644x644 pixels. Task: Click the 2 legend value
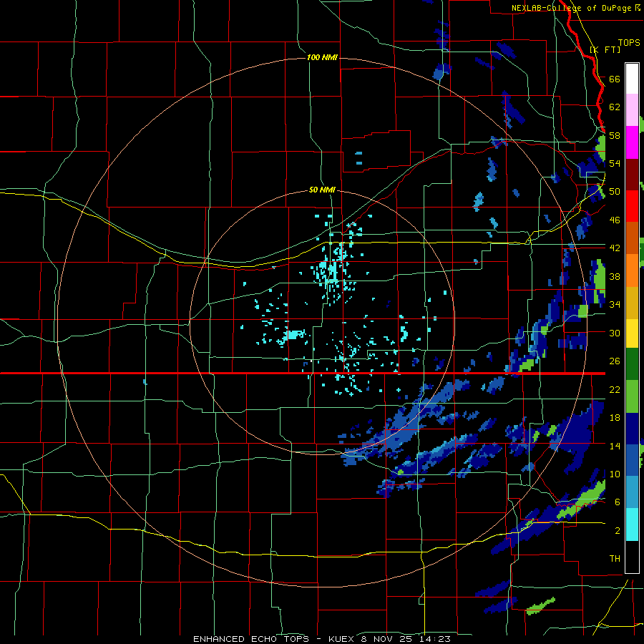[x=618, y=530]
